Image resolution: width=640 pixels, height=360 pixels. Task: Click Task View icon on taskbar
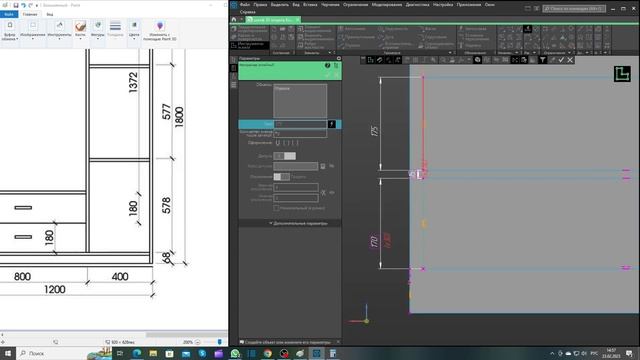click(120, 353)
